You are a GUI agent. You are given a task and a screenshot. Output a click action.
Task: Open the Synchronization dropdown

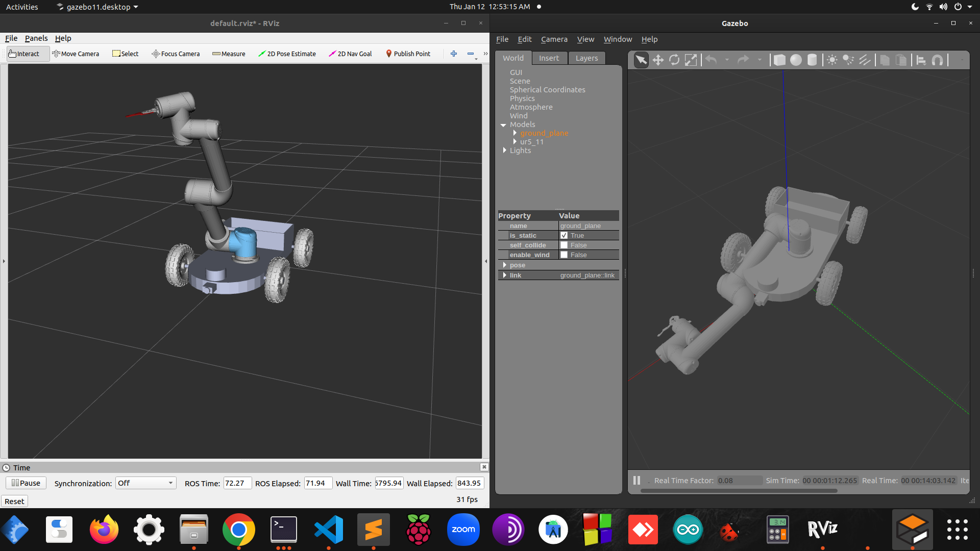point(145,483)
